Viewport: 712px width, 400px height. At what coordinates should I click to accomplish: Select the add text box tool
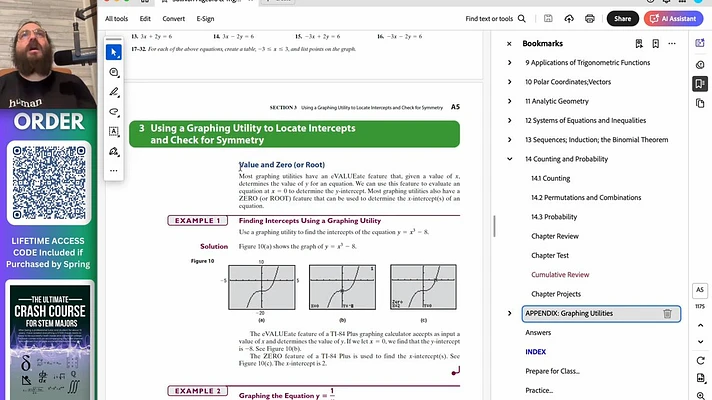114,132
